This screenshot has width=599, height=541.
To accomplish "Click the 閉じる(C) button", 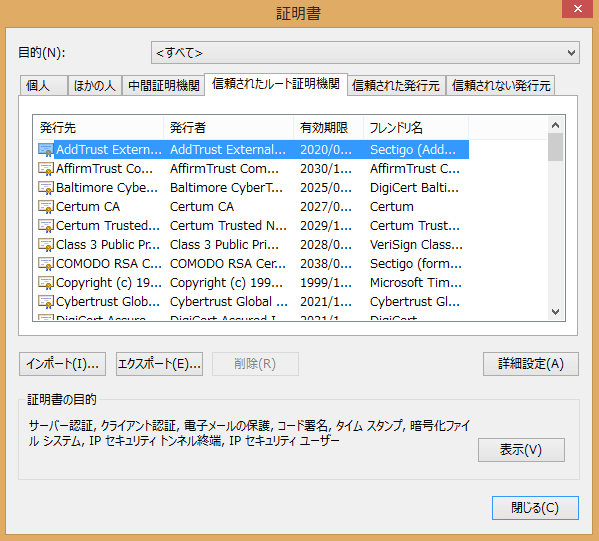I will (535, 508).
